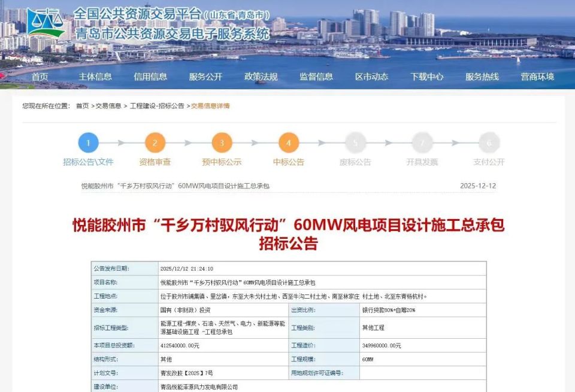Viewport: 575px width, 392px height.
Task: Click the 资格审查 step label
Action: tap(155, 162)
